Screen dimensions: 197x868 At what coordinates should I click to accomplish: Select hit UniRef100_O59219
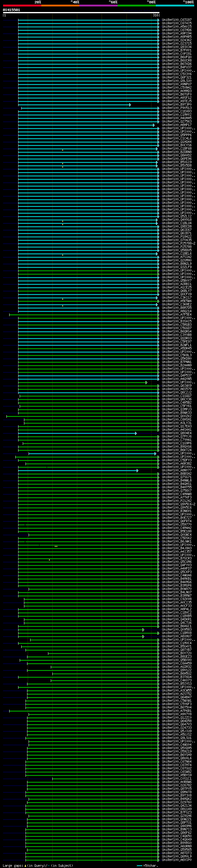point(176,751)
